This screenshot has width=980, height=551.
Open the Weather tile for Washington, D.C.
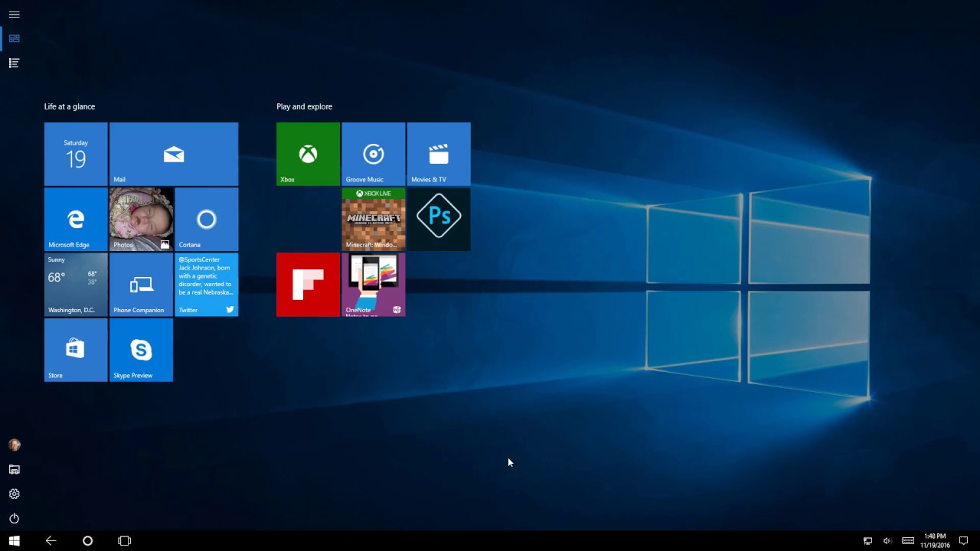76,285
